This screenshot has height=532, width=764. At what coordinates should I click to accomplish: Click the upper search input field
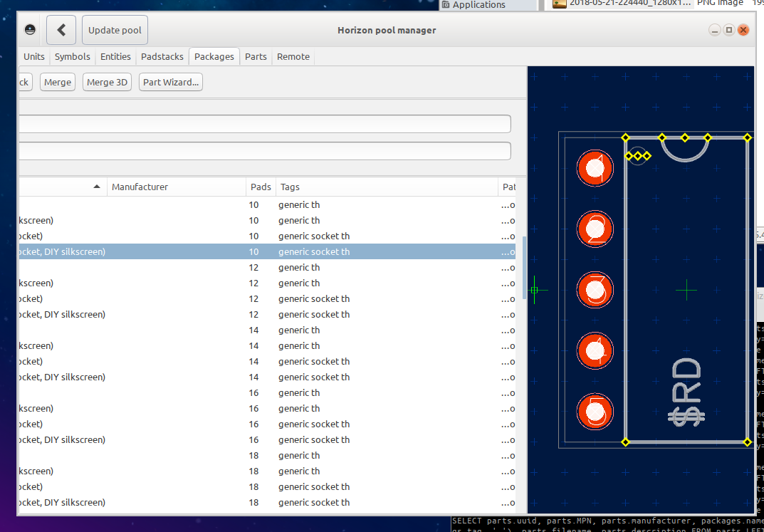[x=265, y=124]
